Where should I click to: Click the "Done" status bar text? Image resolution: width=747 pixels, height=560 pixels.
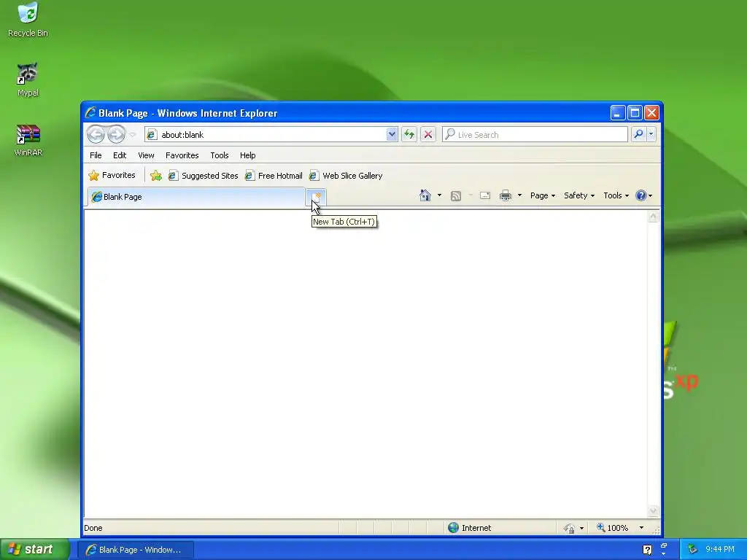[93, 528]
